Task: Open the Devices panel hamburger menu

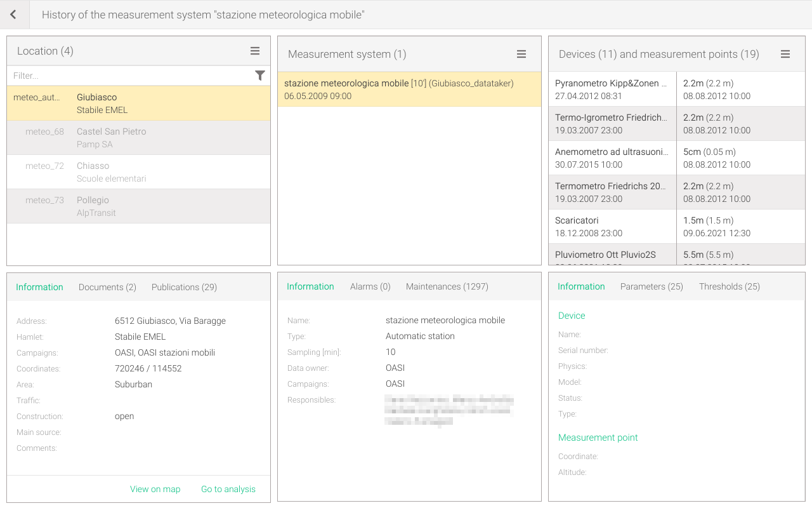Action: pos(785,54)
